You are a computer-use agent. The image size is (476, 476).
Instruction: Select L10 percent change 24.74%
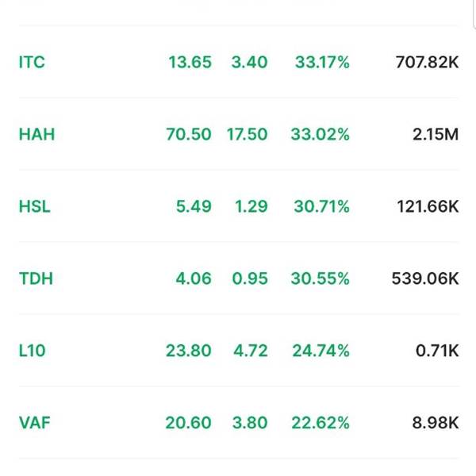pos(321,351)
